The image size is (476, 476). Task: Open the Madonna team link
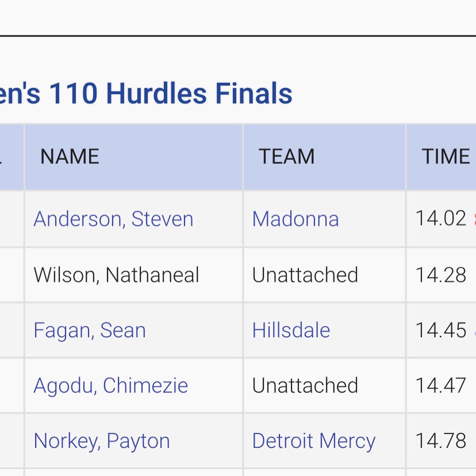(296, 219)
